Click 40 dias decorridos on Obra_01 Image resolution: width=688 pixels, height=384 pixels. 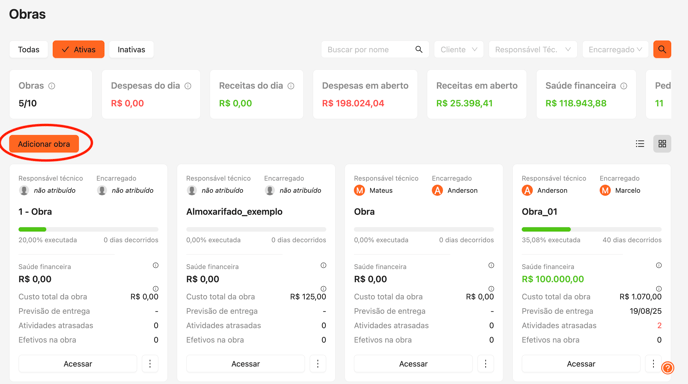(x=632, y=240)
